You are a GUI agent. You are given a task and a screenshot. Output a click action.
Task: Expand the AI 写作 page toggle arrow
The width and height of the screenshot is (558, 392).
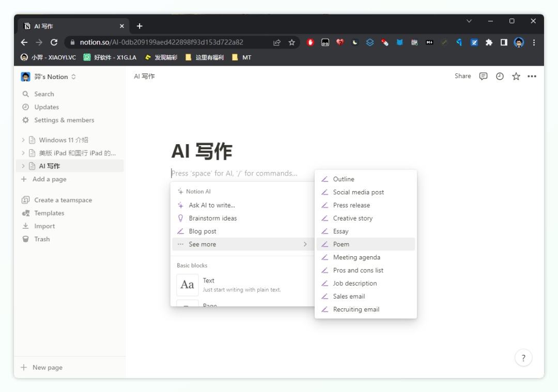click(23, 166)
